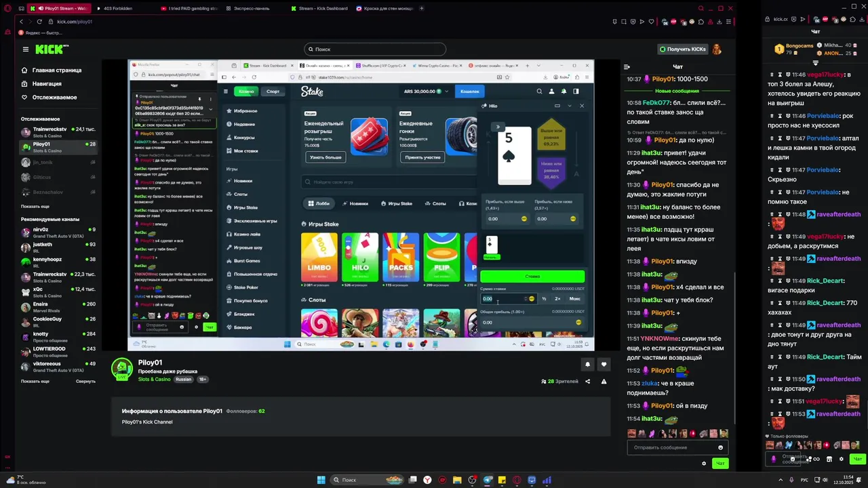
Task: Open recommended channel CookieeGuy
Action: (x=58, y=321)
